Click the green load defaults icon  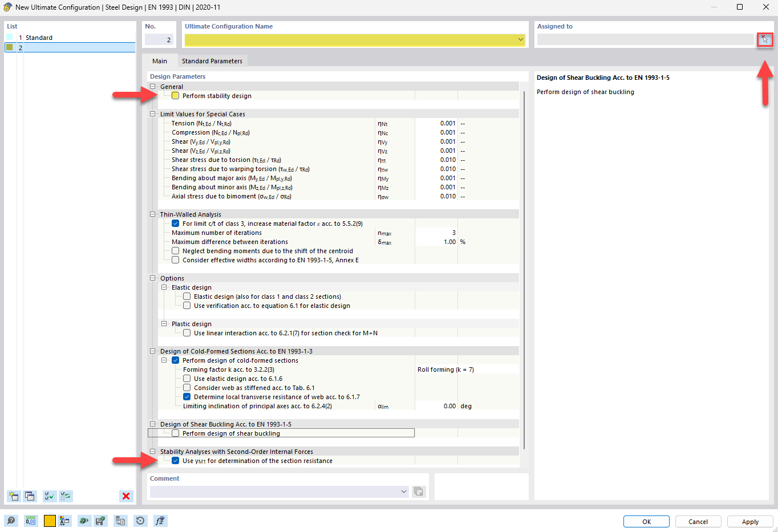84,521
